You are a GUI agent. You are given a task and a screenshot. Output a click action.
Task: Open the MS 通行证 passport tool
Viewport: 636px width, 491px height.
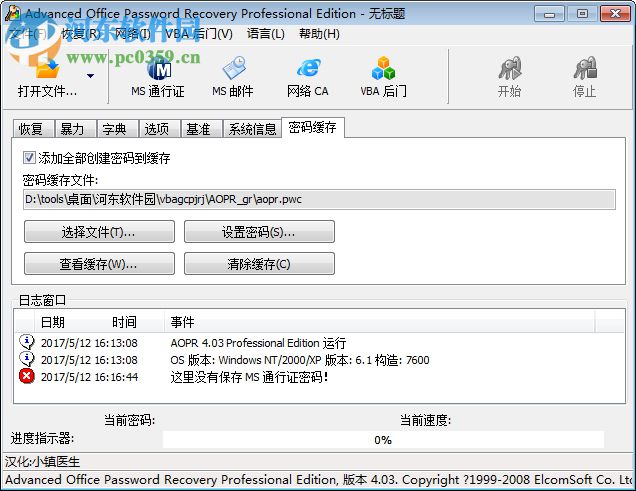pyautogui.click(x=158, y=77)
